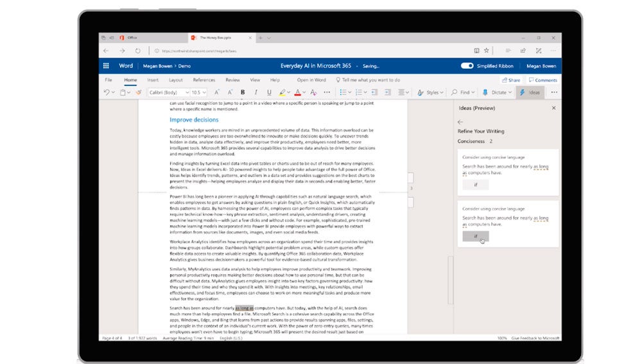Open the ribbon overflow ellipsis at far right
The width and height of the screenshot is (642, 364).
(x=554, y=92)
